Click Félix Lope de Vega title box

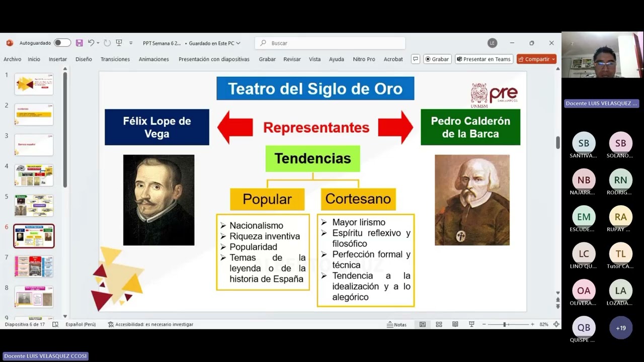(x=157, y=127)
